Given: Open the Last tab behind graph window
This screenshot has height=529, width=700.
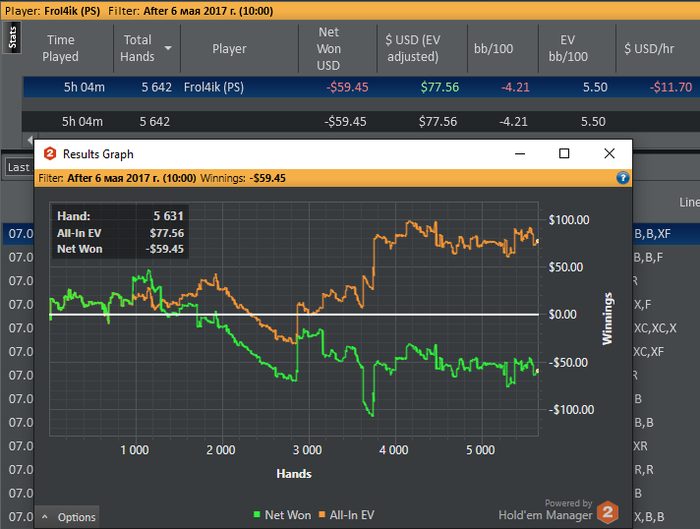Looking at the screenshot, I should tap(18, 167).
